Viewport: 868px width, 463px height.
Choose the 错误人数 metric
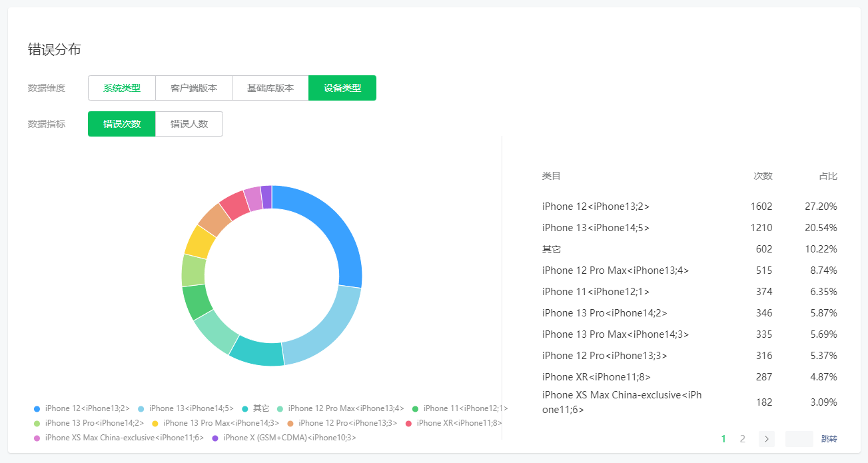click(x=189, y=124)
